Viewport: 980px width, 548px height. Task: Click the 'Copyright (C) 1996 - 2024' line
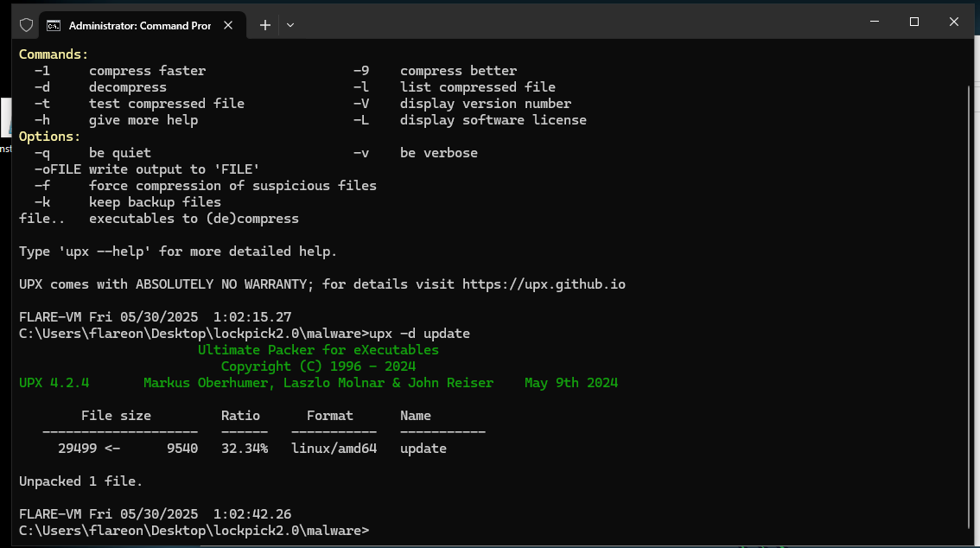318,366
